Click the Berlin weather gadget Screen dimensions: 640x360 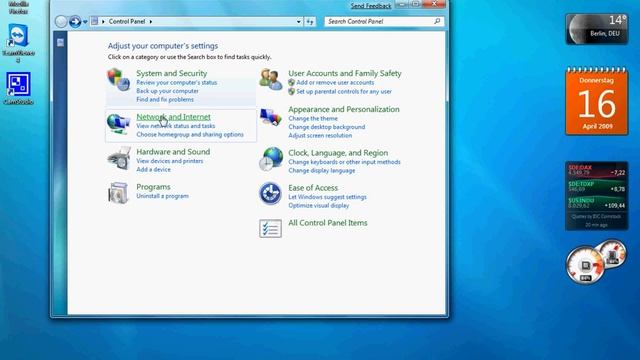coord(597,29)
